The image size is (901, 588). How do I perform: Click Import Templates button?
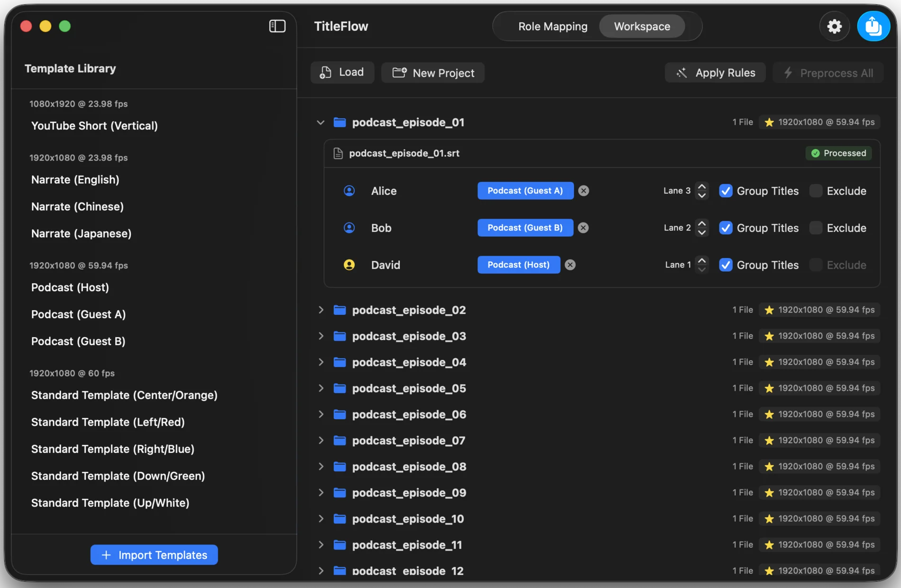[x=154, y=555]
